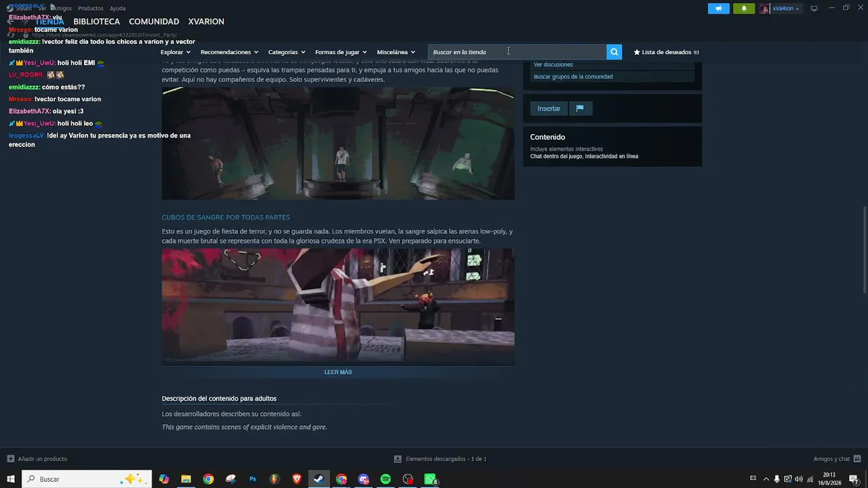Expand the Miscelánea dropdown

point(396,52)
